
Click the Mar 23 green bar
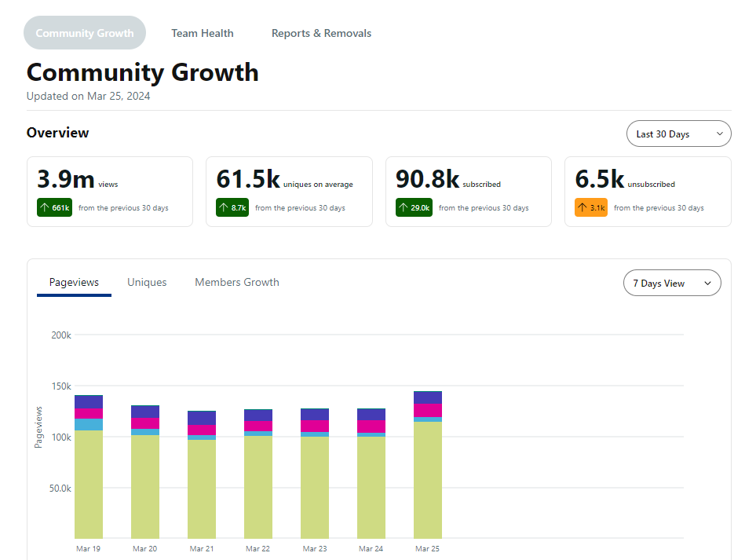point(315,487)
